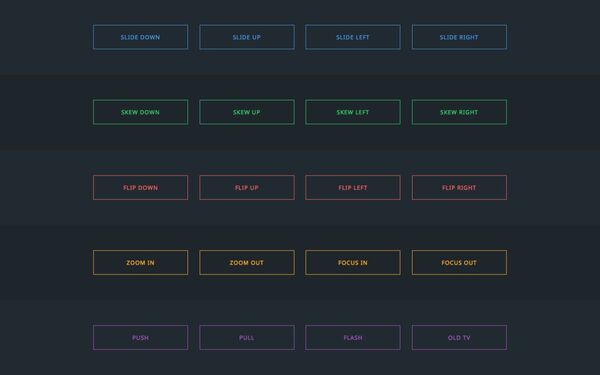Choose the FOCUS IN button

353,262
